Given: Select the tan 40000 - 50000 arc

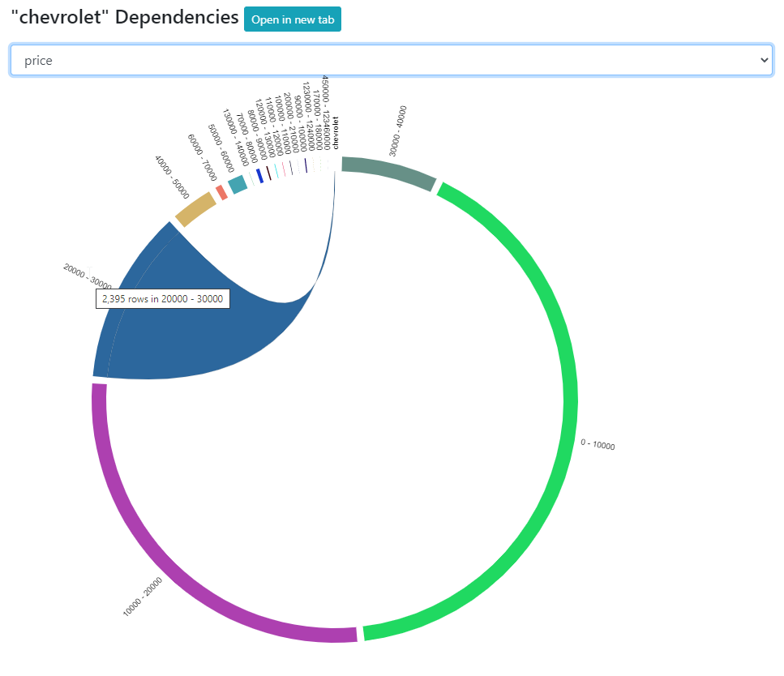Looking at the screenshot, I should (195, 211).
